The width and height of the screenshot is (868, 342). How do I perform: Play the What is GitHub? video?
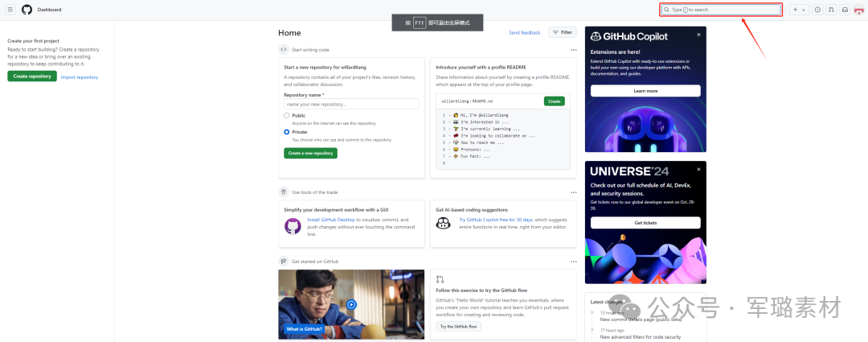point(351,304)
